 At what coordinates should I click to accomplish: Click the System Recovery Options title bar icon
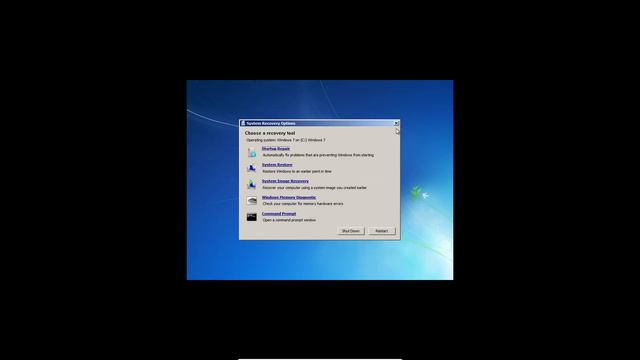(243, 123)
